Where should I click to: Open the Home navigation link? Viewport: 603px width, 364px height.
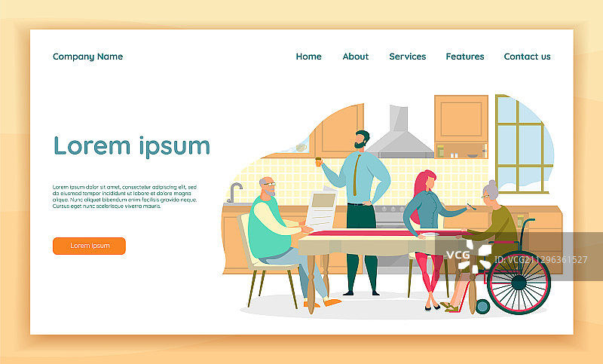coord(308,57)
